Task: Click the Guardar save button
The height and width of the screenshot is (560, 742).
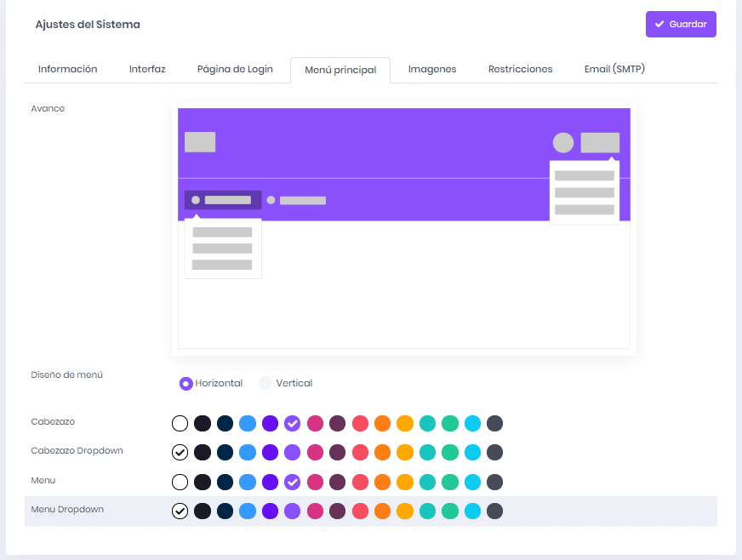Action: [680, 25]
